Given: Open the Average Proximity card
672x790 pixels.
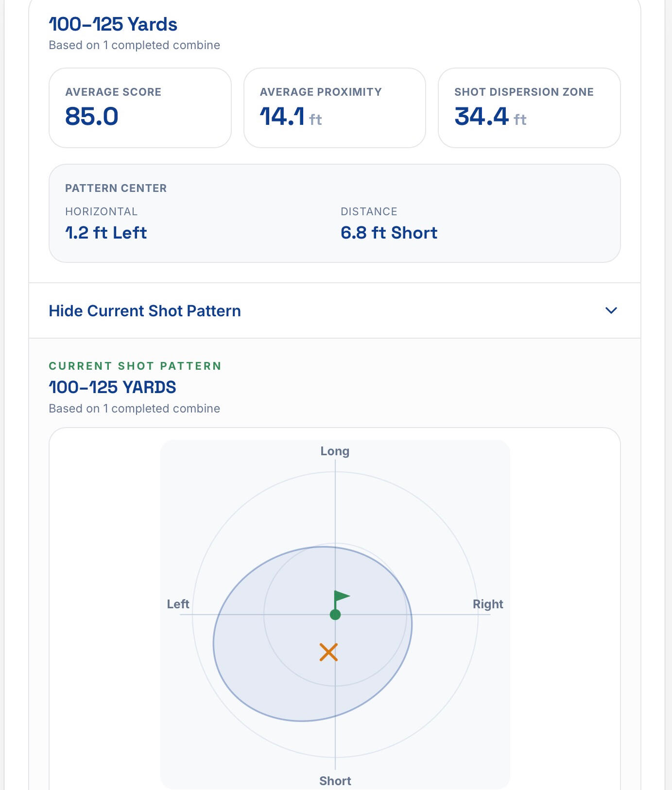Looking at the screenshot, I should coord(335,108).
